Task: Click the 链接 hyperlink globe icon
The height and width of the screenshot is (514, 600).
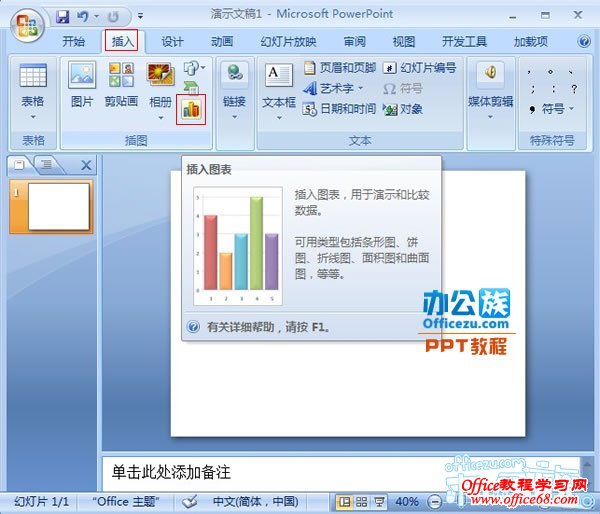Action: point(234,73)
